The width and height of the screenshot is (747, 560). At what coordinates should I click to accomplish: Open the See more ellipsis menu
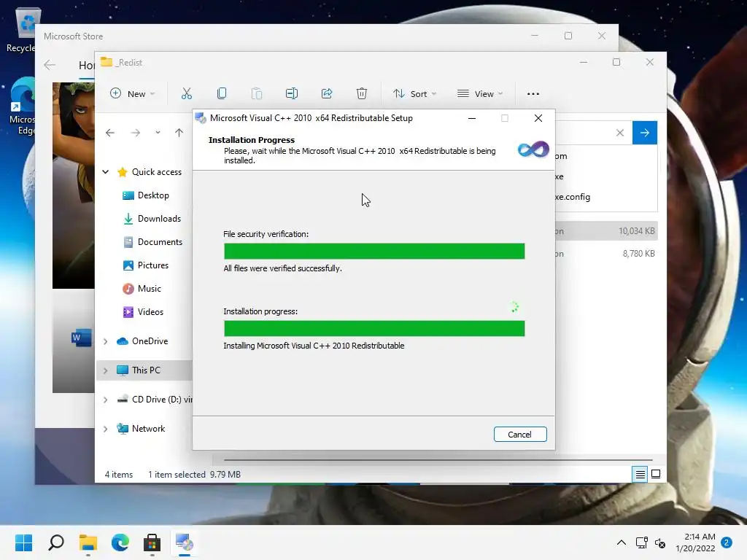(533, 94)
